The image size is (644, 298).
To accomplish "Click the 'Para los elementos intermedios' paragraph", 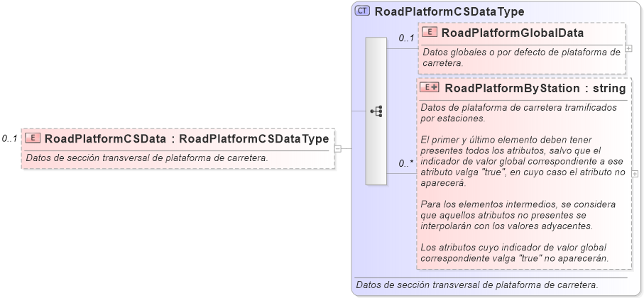I will coord(517,214).
